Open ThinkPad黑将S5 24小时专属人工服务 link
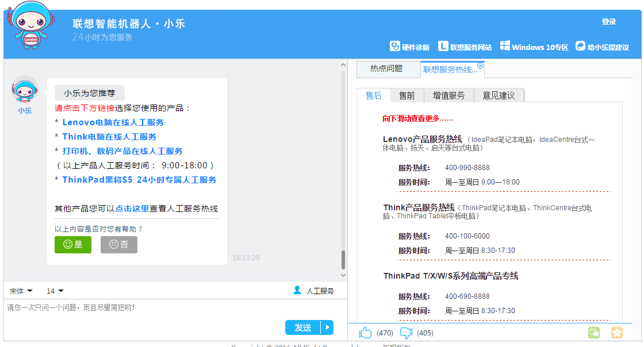644x347 pixels. (x=139, y=180)
